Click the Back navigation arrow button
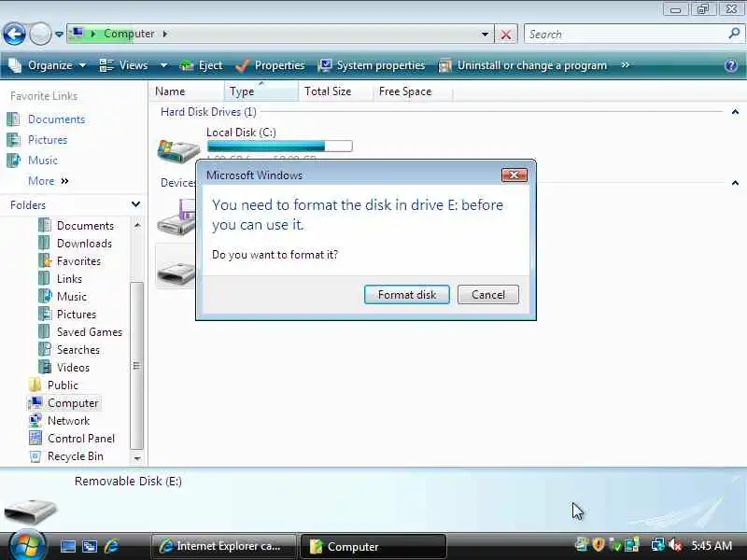Viewport: 747px width, 560px height. pos(14,34)
